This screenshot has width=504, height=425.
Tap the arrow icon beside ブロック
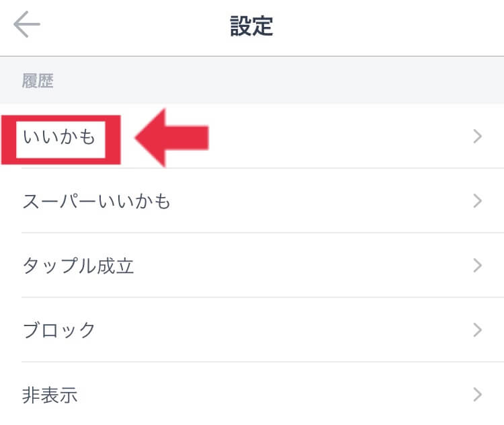[478, 330]
